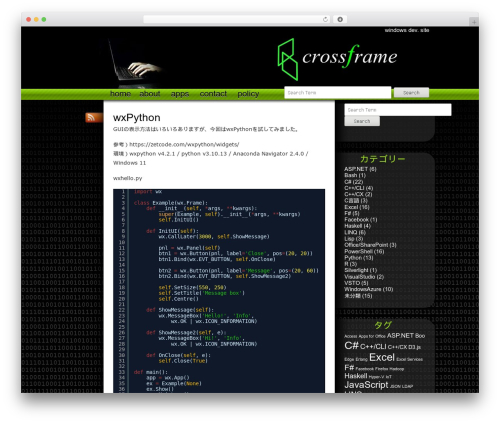Open category Haskell (4)
Image resolution: width=500 pixels, height=423 pixels.
click(357, 226)
